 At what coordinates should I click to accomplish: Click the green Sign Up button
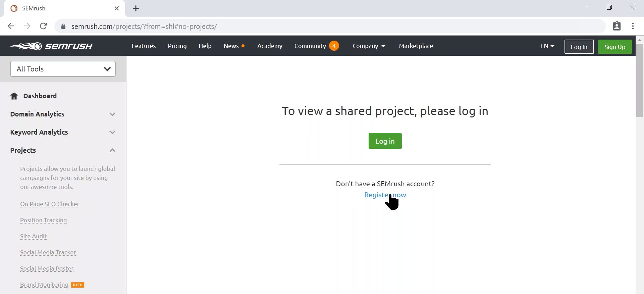pos(615,47)
